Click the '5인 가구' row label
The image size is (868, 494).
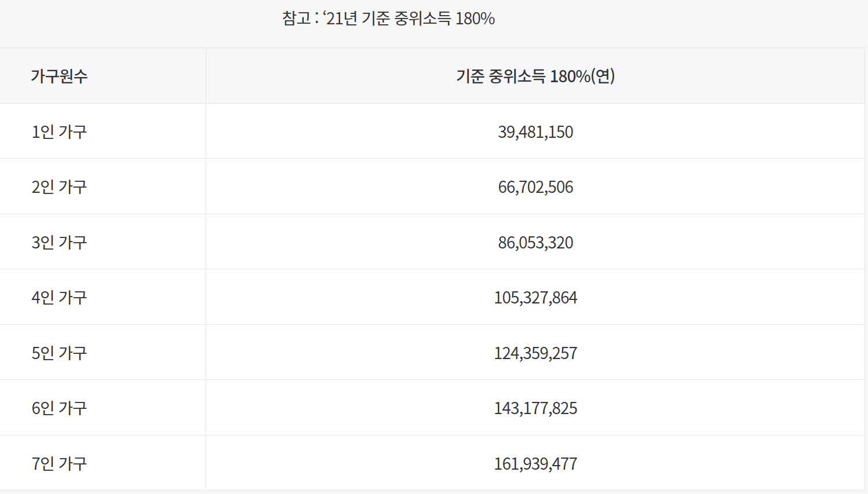[59, 353]
